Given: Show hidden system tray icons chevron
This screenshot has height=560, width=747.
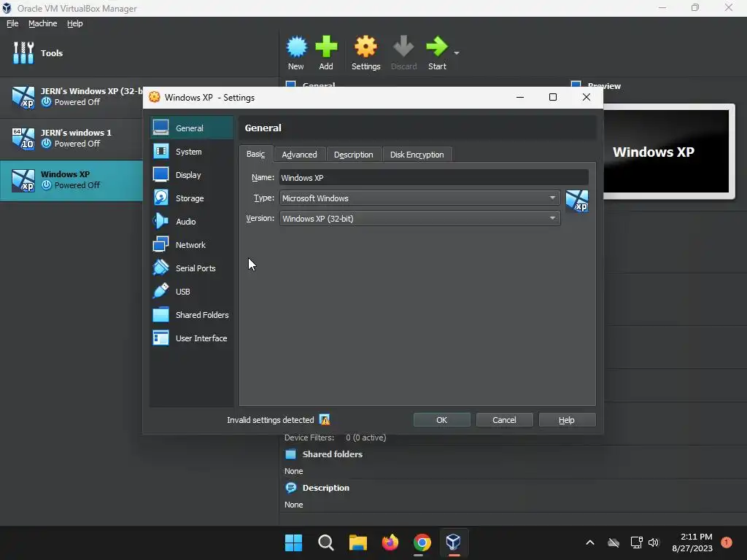Looking at the screenshot, I should point(589,542).
